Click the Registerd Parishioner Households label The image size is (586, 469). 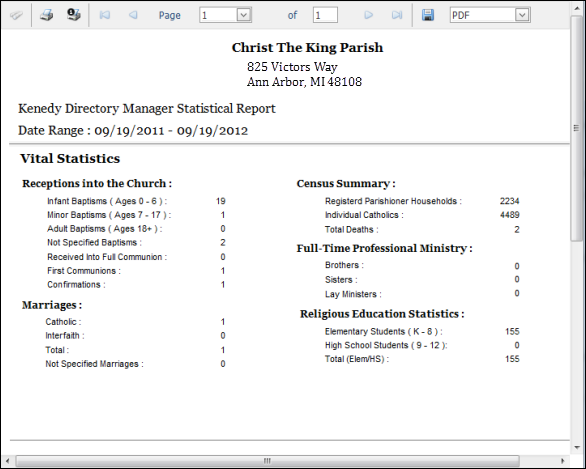pos(393,201)
